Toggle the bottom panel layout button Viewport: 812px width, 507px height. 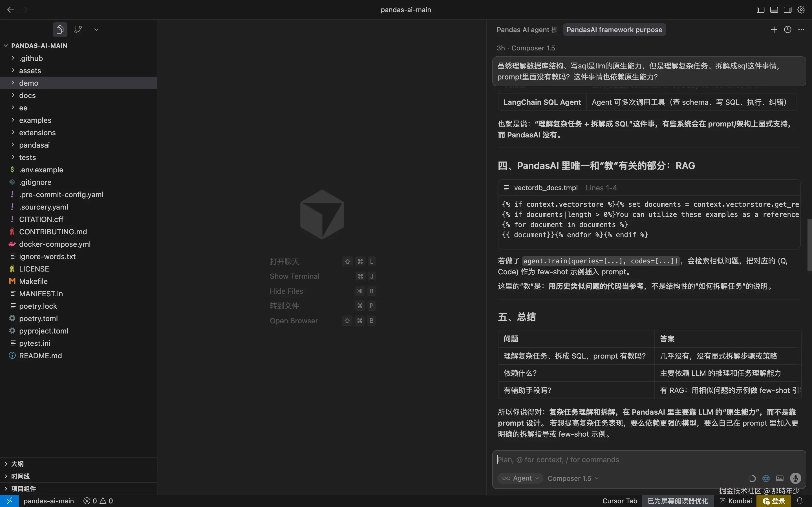coord(774,10)
